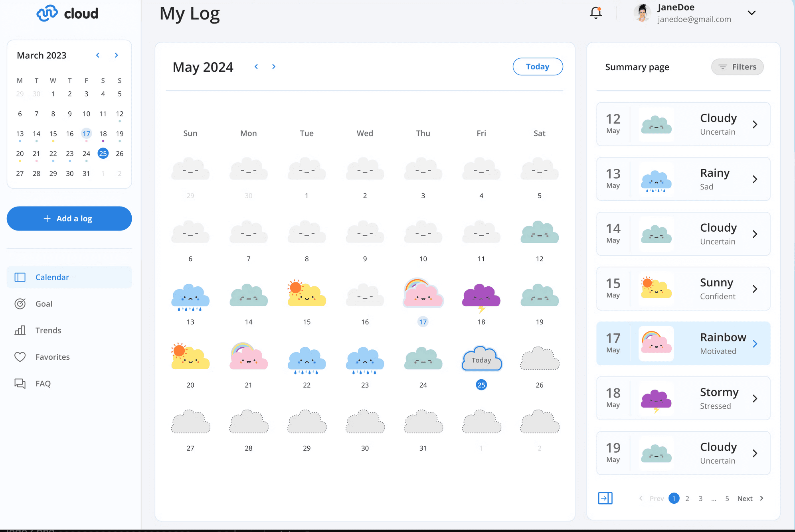Viewport: 795px width, 532px height.
Task: Click date number 25 in May calendar
Action: [x=481, y=385]
